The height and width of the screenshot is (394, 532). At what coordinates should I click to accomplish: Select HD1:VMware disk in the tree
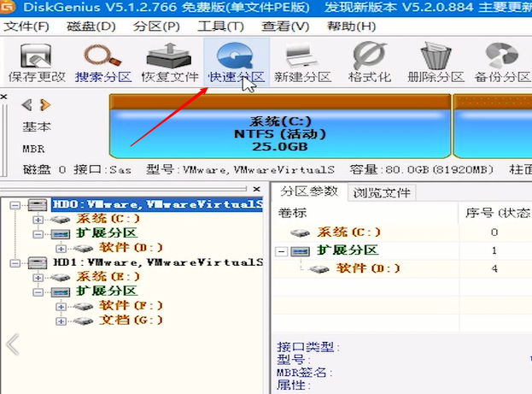pos(158,262)
